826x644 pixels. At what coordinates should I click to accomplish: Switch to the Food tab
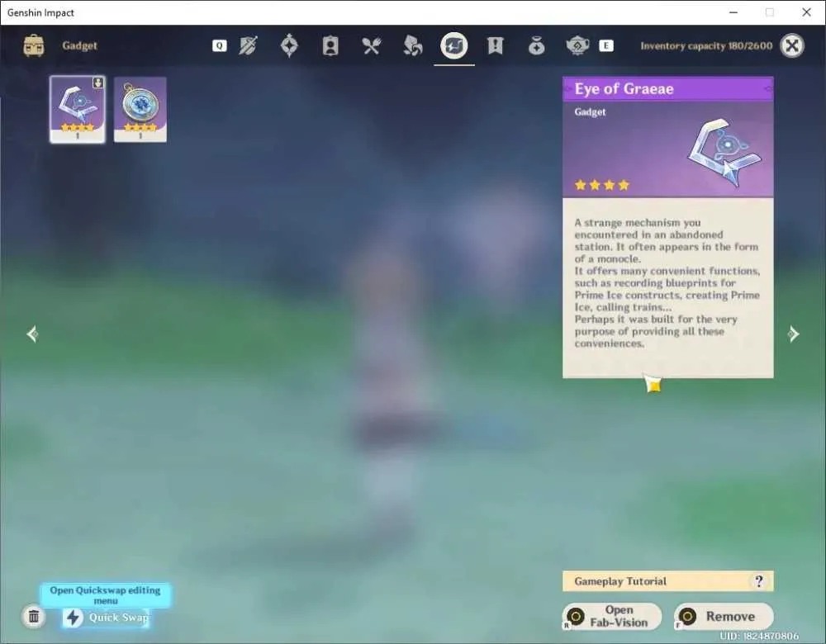[x=372, y=45]
